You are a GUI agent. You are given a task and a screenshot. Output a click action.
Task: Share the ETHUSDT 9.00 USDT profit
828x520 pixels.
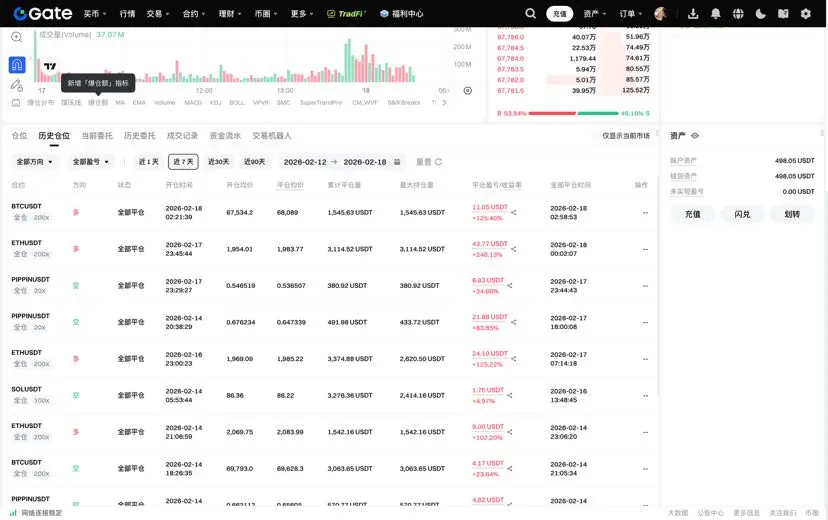coord(510,432)
